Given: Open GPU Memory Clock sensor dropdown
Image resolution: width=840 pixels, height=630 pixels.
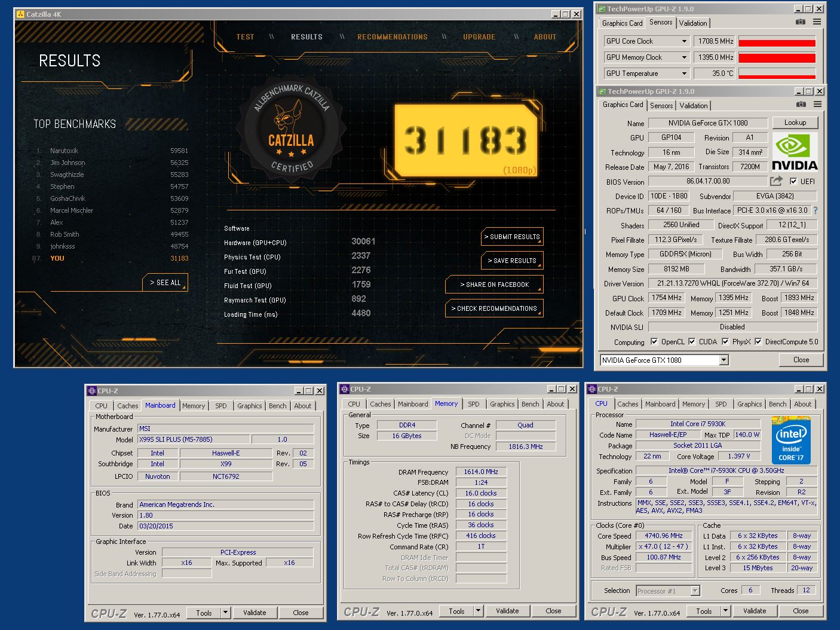Looking at the screenshot, I should point(684,57).
